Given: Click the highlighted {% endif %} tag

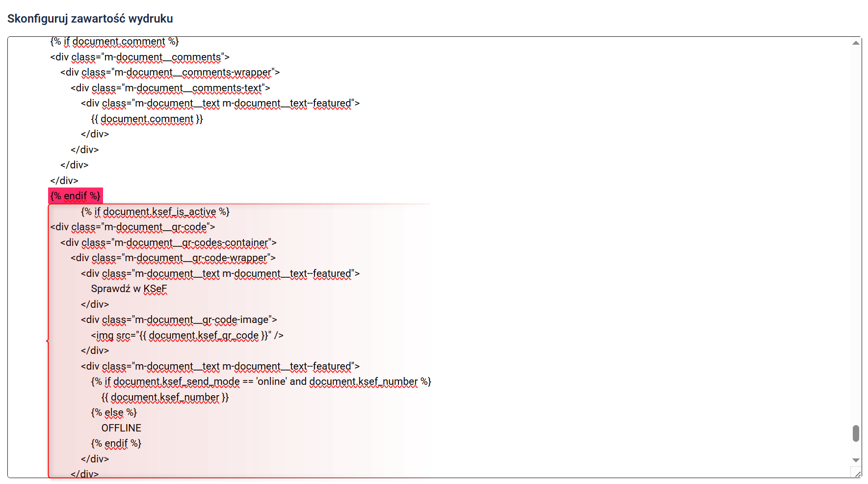Looking at the screenshot, I should tap(76, 196).
